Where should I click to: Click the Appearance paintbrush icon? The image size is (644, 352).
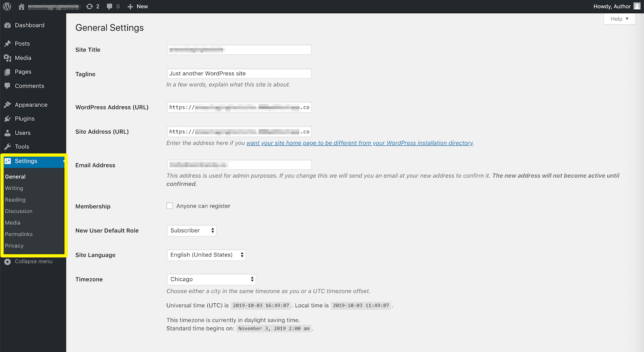pos(8,105)
